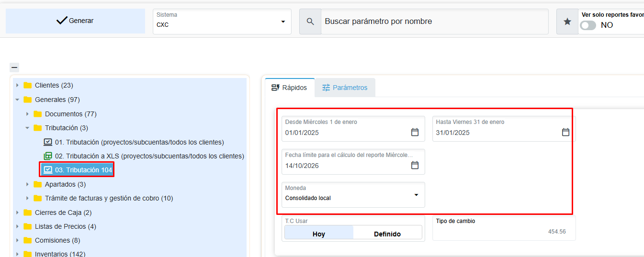
Task: Click the Listas de Precios (4) label
Action: (66, 226)
